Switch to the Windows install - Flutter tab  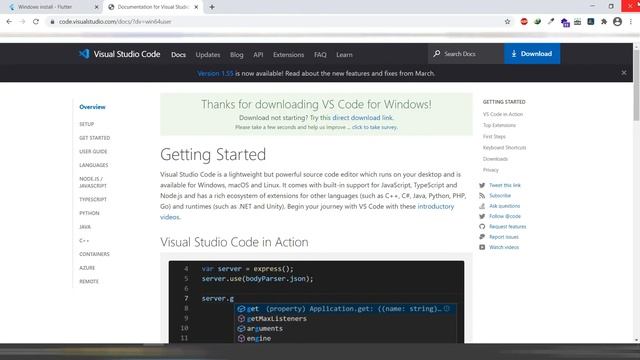[x=53, y=7]
